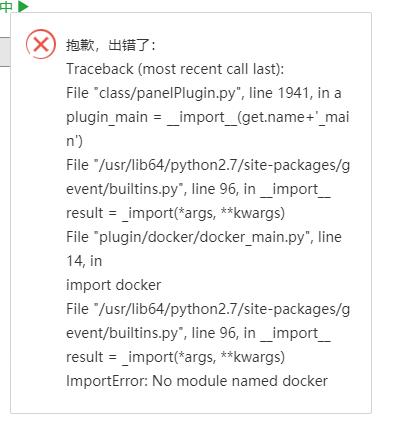The image size is (402, 433).
Task: Click the Traceback (most recent call last) line
Action: [175, 69]
